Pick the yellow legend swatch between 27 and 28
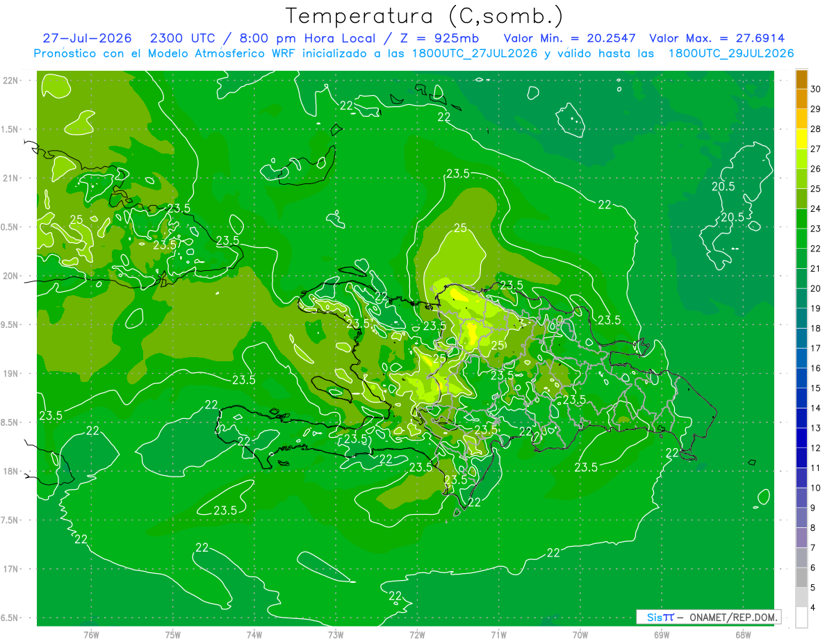 click(x=801, y=140)
